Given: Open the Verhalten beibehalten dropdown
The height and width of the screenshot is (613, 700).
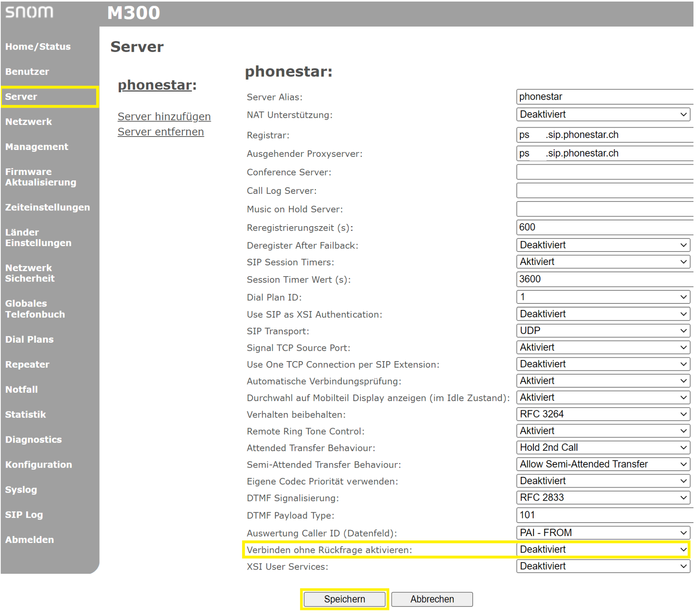Looking at the screenshot, I should (x=603, y=414).
